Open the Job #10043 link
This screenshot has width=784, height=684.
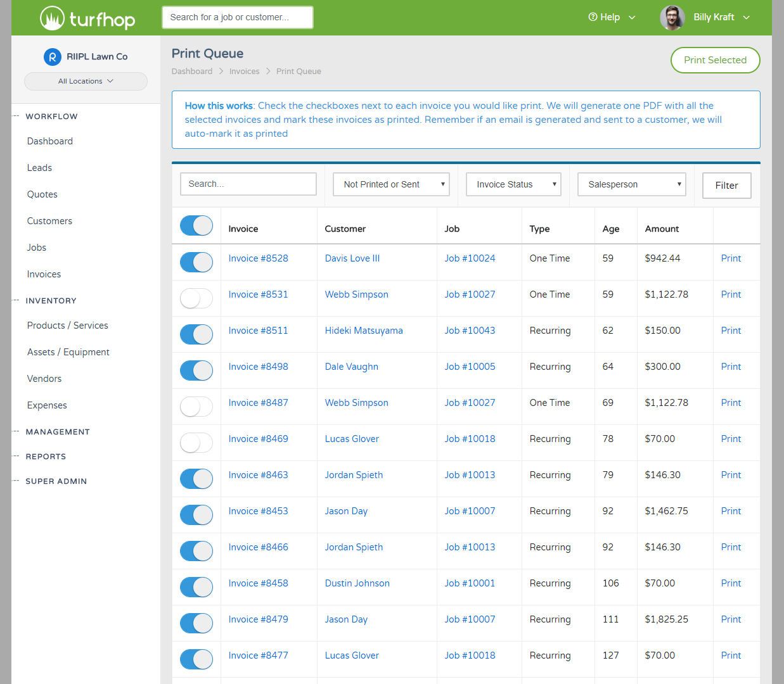point(470,331)
